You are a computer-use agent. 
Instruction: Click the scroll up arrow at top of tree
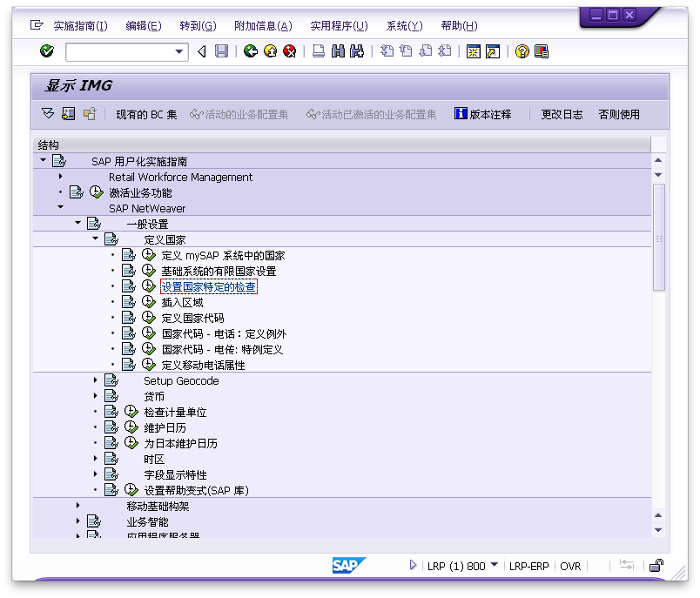tap(658, 160)
